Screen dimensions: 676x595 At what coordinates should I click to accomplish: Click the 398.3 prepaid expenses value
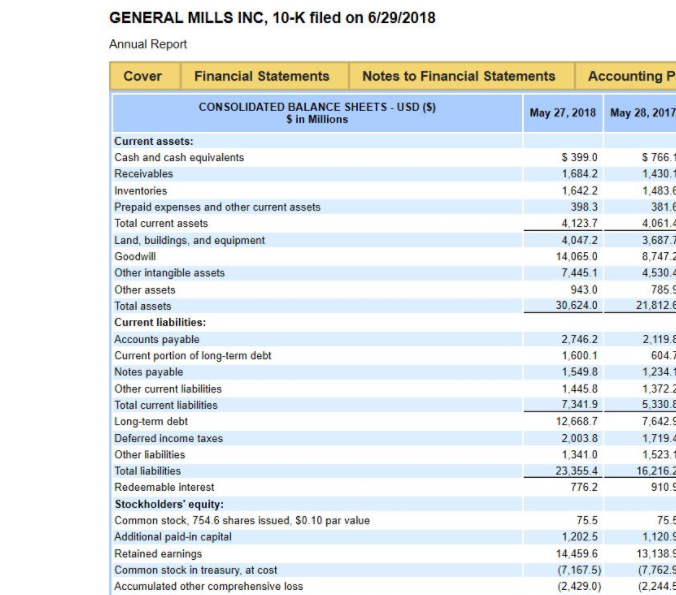(x=584, y=207)
